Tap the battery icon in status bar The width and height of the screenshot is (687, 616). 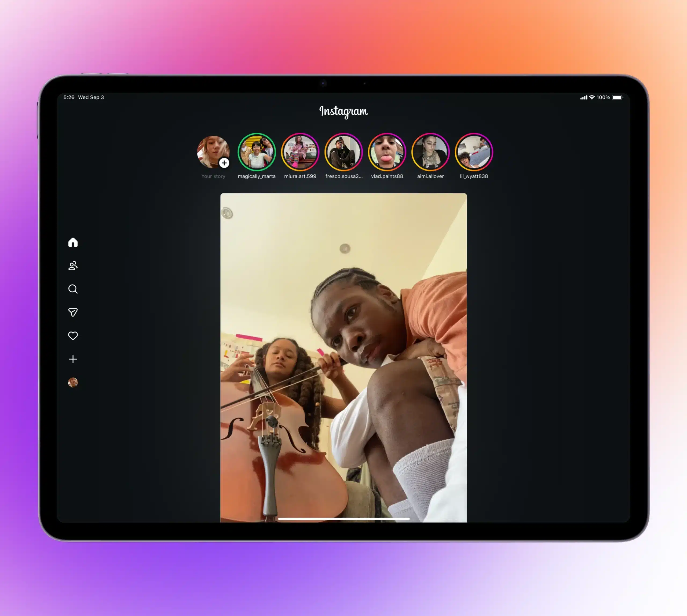tap(617, 97)
